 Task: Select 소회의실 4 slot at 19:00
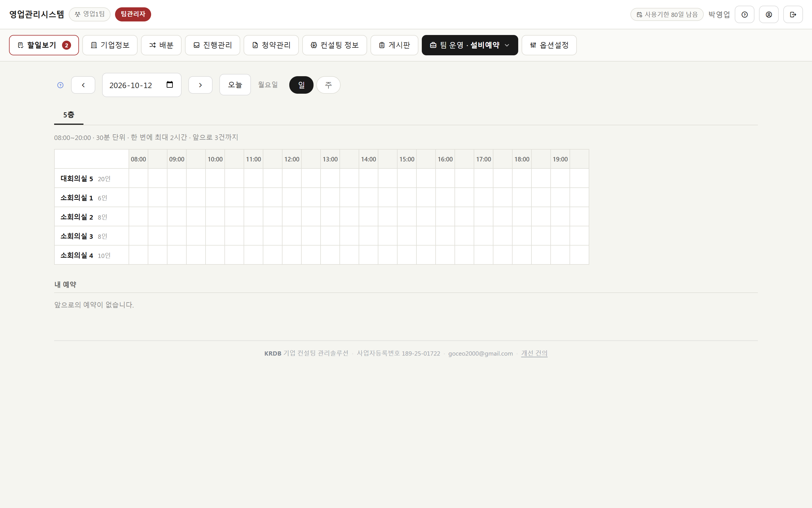click(560, 255)
